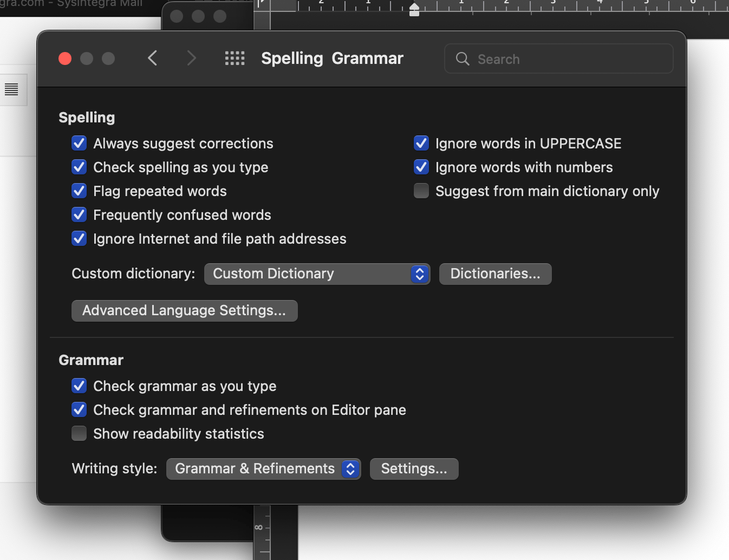Screen dimensions: 729x560
Task: Toggle Ignore words in UPPERCASE
Action: [x=421, y=143]
